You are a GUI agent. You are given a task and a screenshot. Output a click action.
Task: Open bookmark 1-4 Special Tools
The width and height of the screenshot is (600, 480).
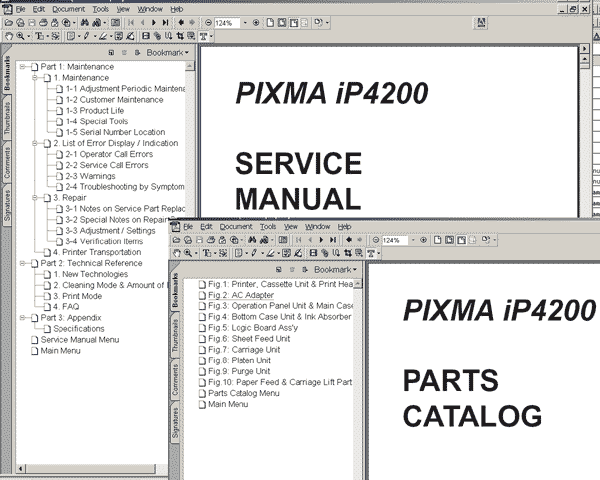(97, 121)
